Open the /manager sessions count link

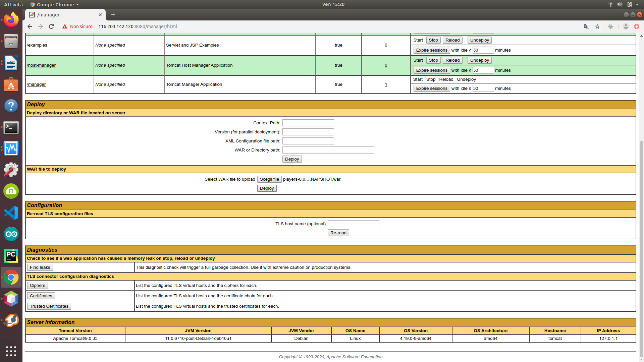click(386, 84)
